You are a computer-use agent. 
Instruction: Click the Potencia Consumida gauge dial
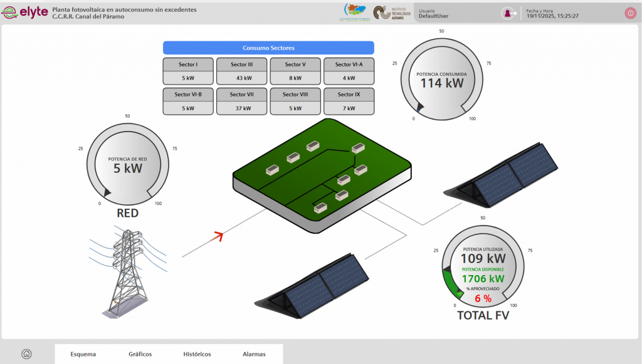coord(443,78)
